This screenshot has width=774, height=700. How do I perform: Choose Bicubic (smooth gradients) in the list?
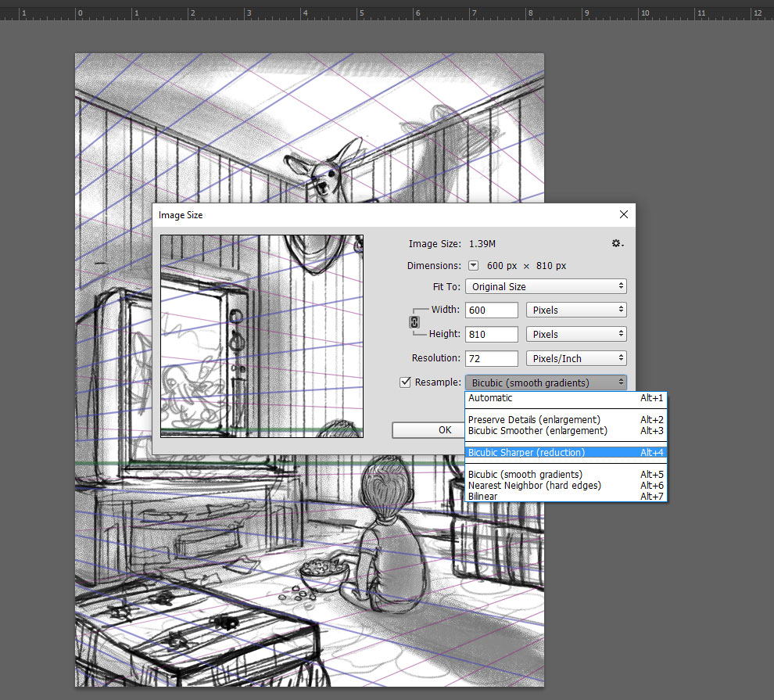tap(525, 475)
